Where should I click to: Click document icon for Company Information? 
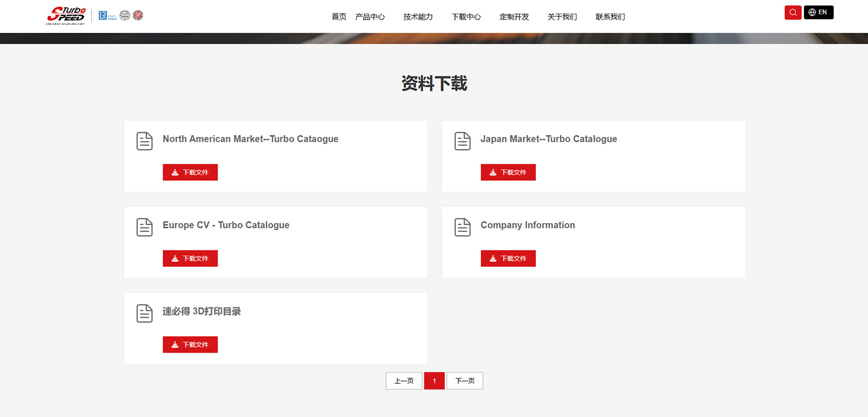click(463, 227)
